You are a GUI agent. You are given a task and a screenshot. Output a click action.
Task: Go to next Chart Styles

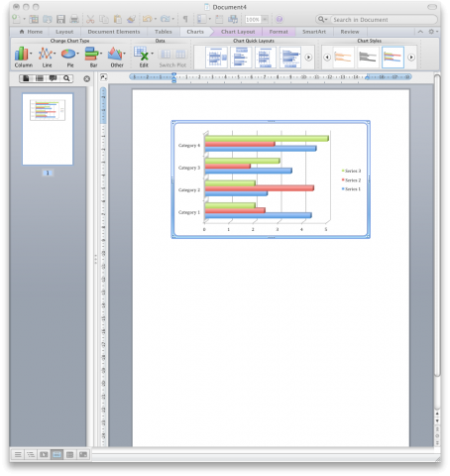coord(411,58)
